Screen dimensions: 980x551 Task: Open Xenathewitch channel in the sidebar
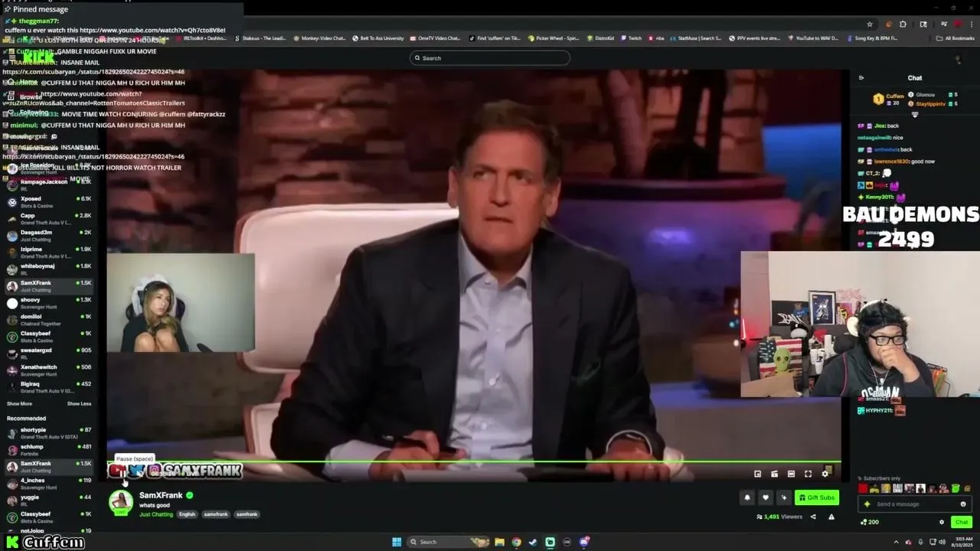47,370
